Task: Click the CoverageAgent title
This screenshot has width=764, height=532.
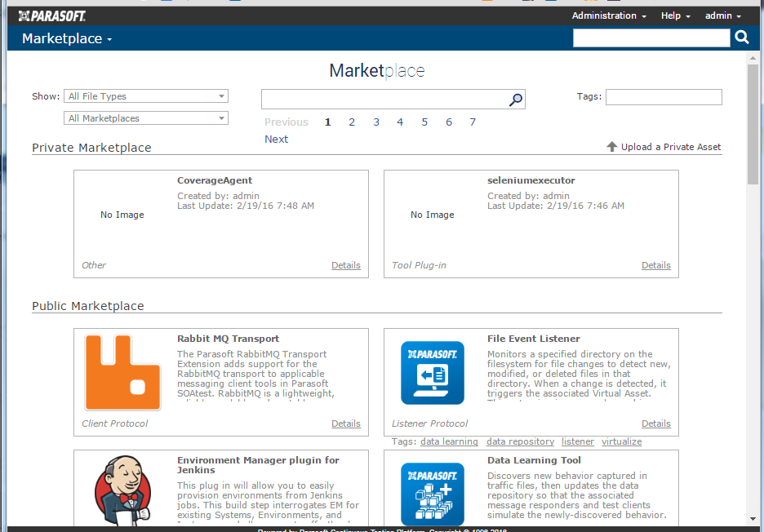Action: coord(215,180)
